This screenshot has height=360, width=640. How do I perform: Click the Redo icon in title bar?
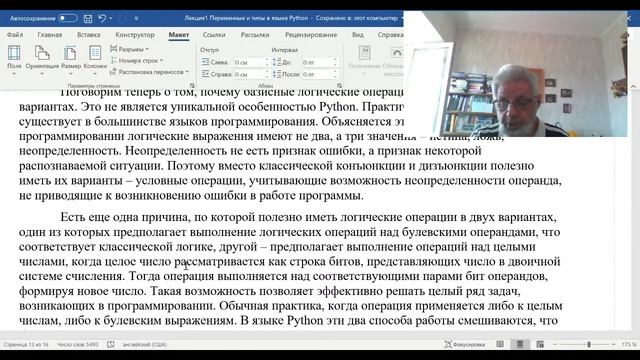click(x=122, y=18)
